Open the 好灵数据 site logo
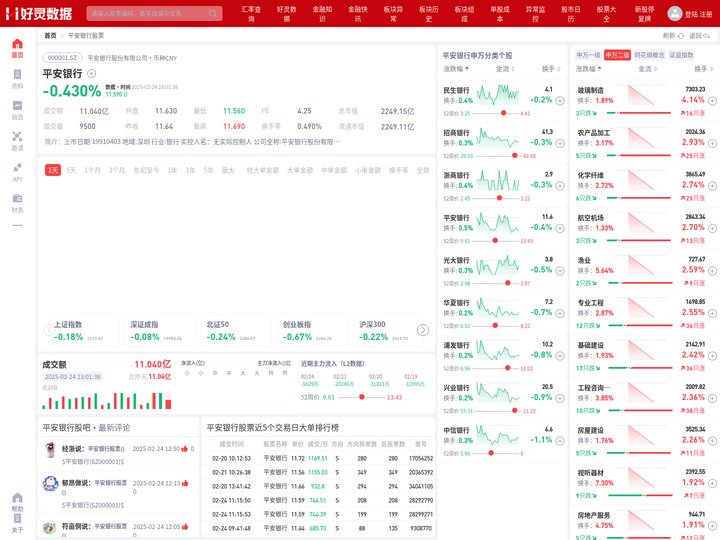Image resolution: width=720 pixels, height=540 pixels. 39,13
